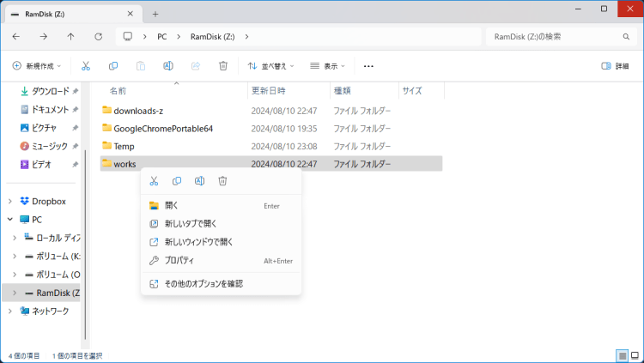The width and height of the screenshot is (644, 363).
Task: Open ミュージック in navigation pane
Action: tap(50, 146)
